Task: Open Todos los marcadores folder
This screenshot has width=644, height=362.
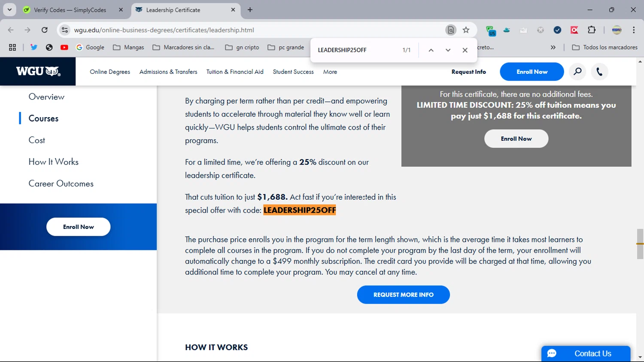Action: [x=605, y=47]
